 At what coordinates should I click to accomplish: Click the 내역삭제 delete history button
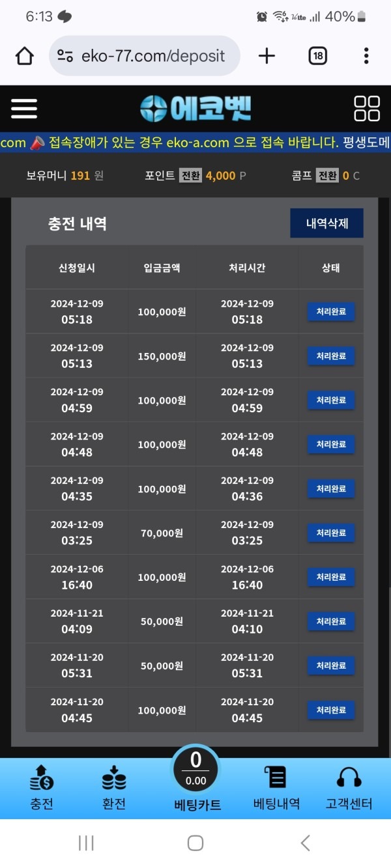click(326, 223)
